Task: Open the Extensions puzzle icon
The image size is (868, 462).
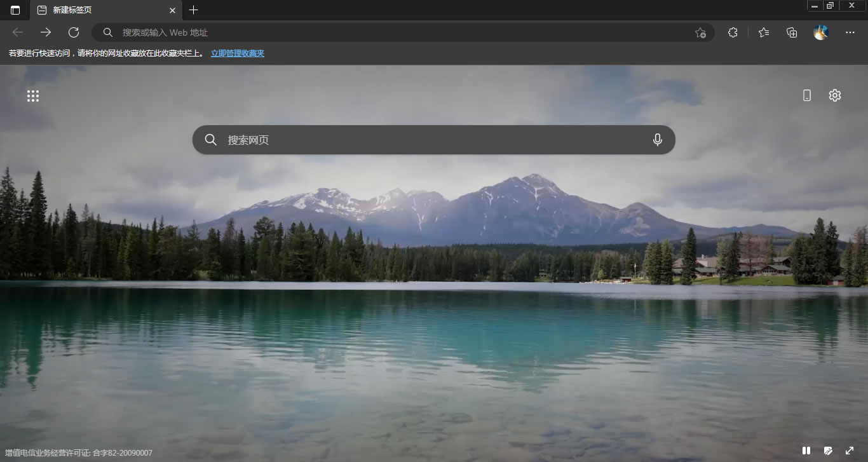Action: (x=733, y=32)
